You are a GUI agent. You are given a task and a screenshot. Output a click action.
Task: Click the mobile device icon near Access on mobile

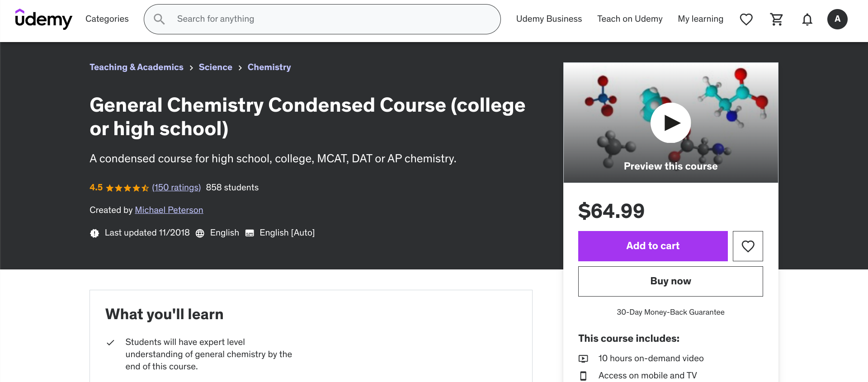point(584,375)
